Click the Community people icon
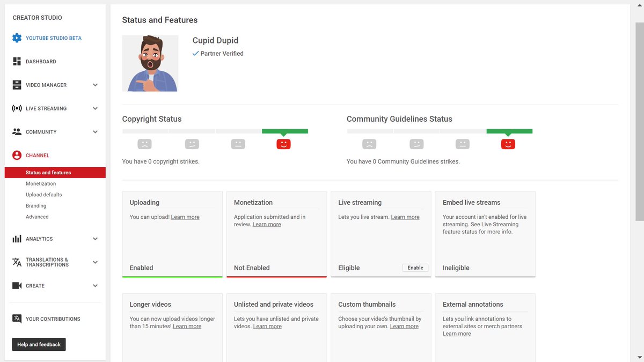 point(17,132)
